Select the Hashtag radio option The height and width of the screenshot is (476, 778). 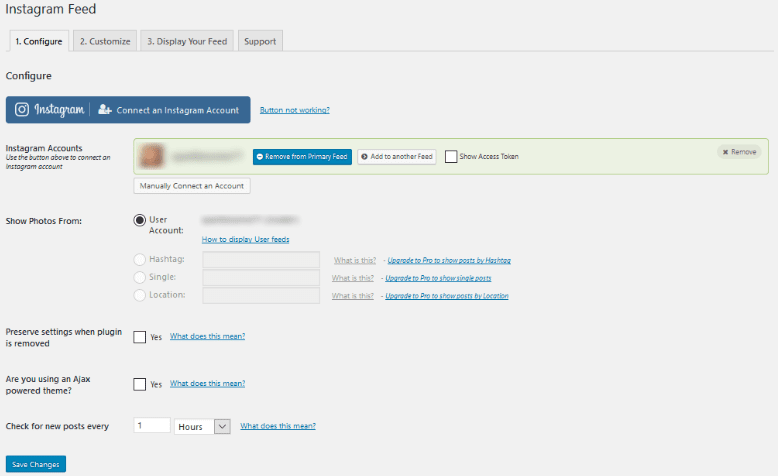click(139, 259)
